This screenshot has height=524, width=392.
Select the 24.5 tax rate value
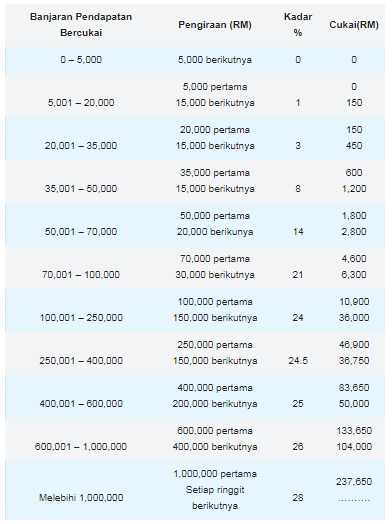coord(298,361)
